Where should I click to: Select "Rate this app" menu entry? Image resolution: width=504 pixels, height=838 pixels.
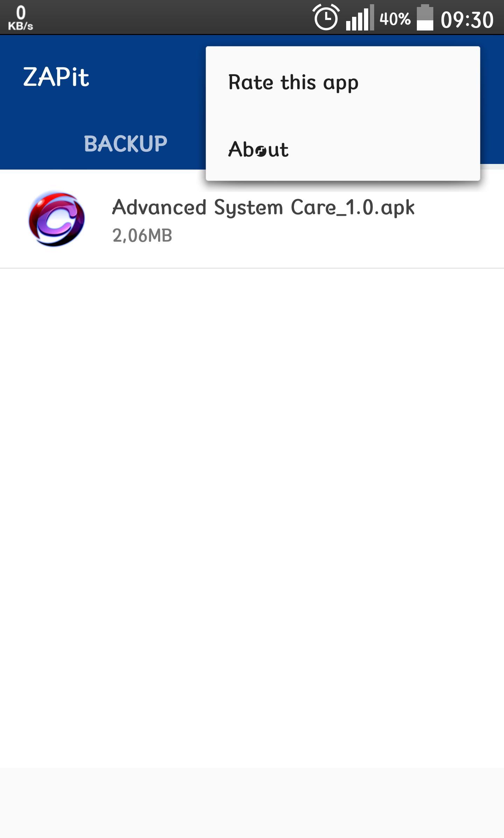tap(343, 83)
